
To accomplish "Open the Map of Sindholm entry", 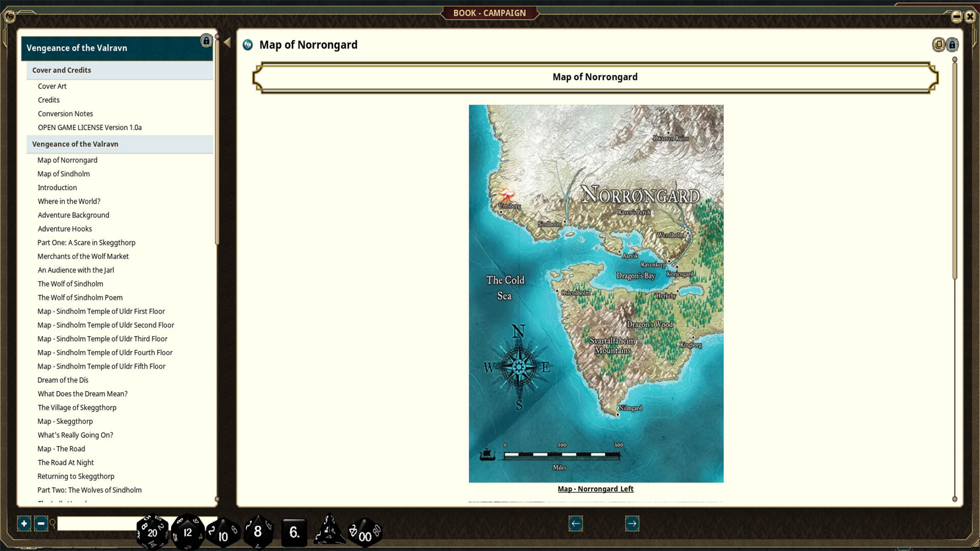I will point(63,173).
